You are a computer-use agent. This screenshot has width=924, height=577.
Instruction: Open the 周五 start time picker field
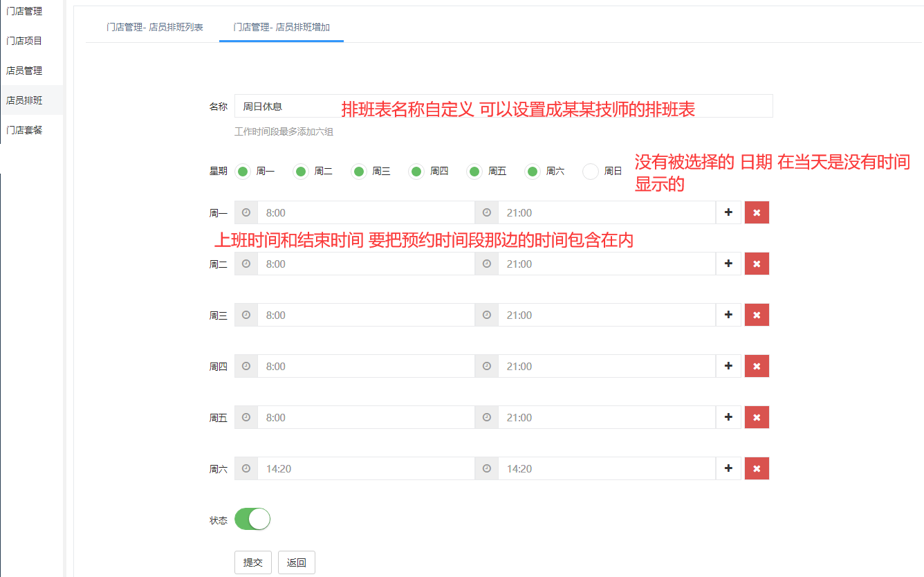(365, 417)
